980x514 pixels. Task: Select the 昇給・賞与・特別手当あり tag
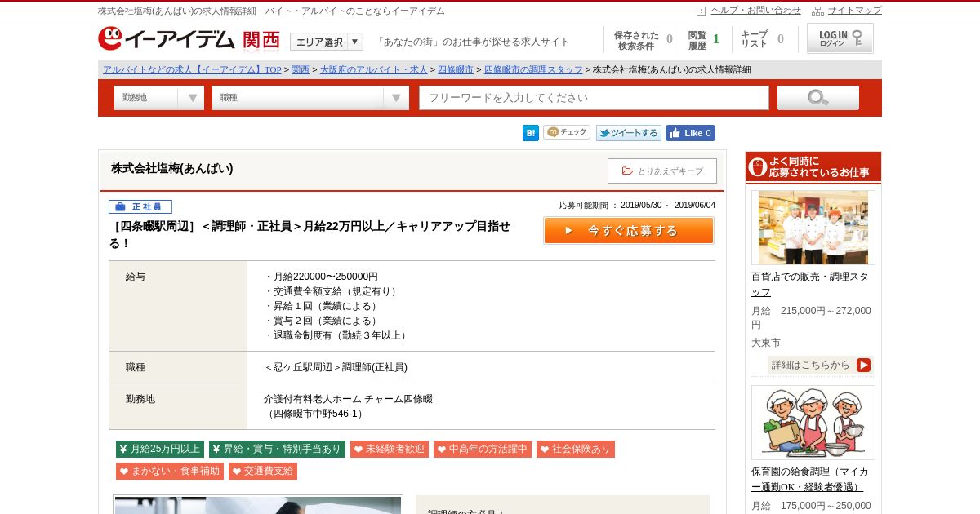[x=277, y=449]
